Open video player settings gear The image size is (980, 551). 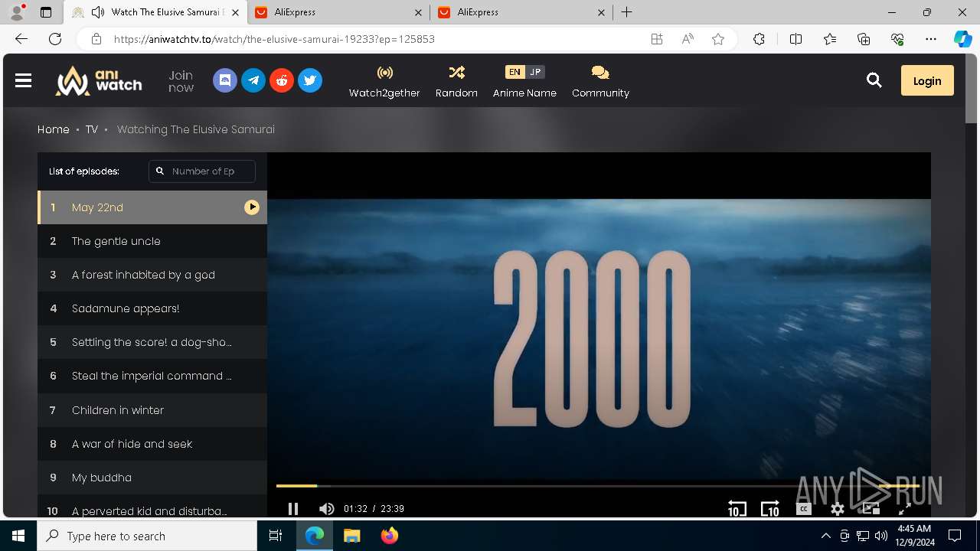pyautogui.click(x=838, y=509)
